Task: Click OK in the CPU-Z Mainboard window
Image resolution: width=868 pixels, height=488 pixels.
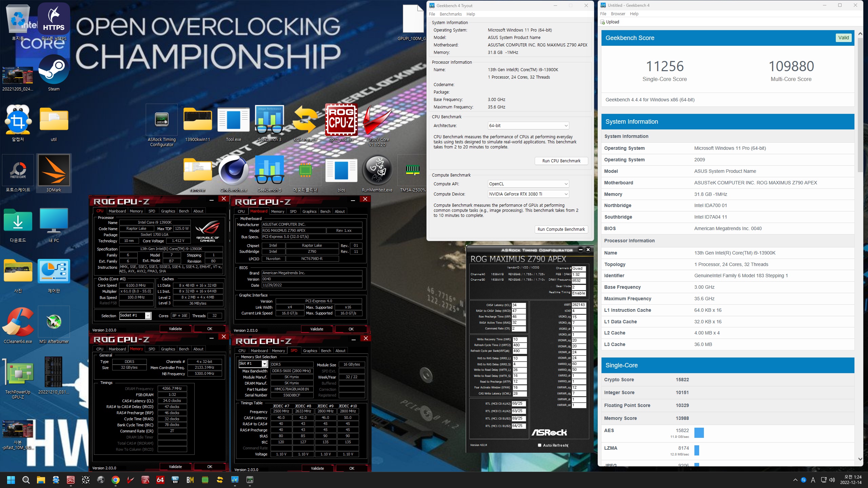Action: [351, 329]
